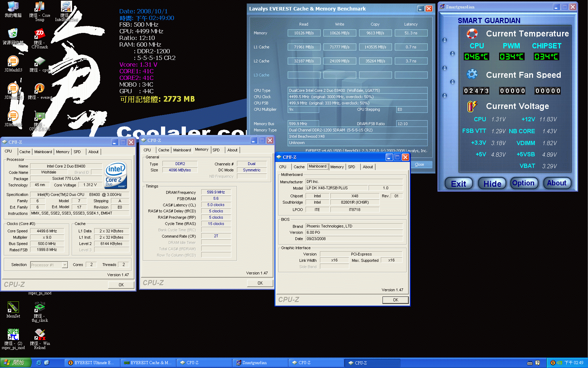
Task: Open Option in Smart Guardian
Action: click(523, 183)
